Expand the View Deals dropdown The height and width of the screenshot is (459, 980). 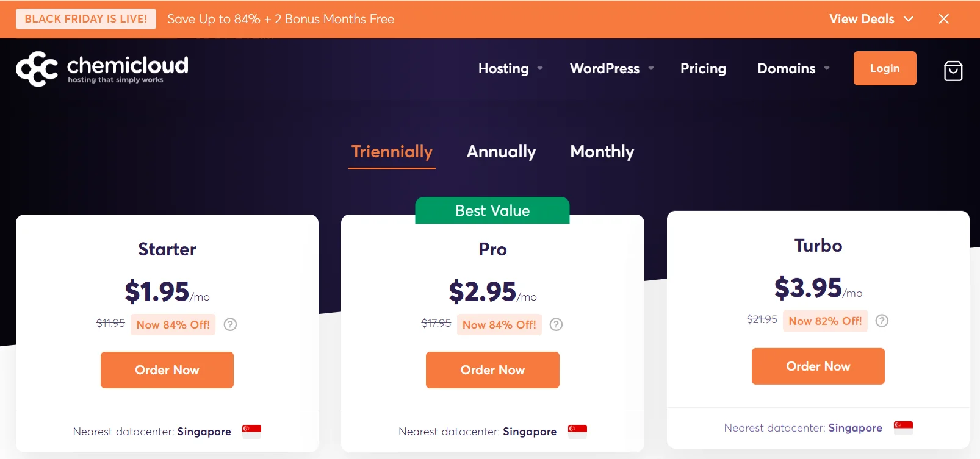click(x=871, y=19)
